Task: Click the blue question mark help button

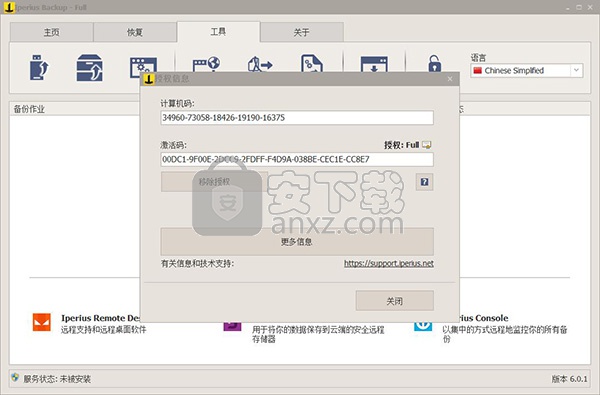Action: (424, 182)
